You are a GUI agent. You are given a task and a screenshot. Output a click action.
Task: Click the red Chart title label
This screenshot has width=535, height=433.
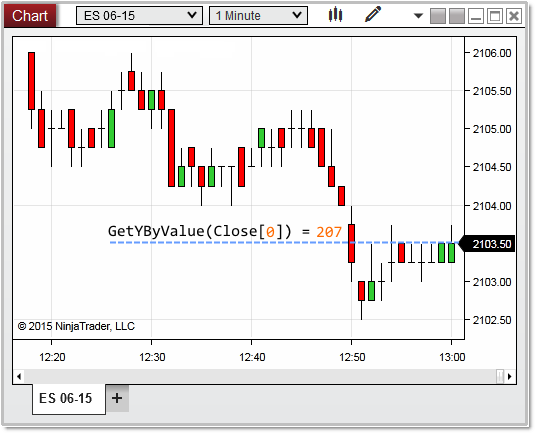[x=30, y=16]
